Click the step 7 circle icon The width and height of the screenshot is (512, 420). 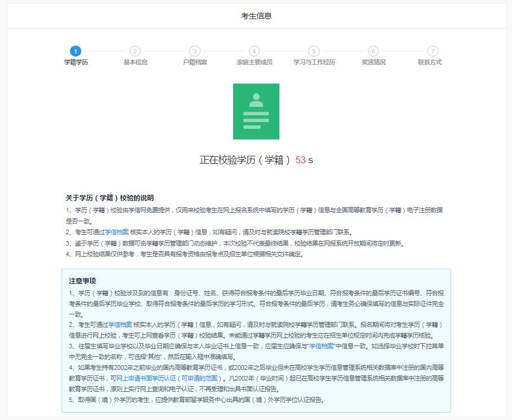[433, 51]
